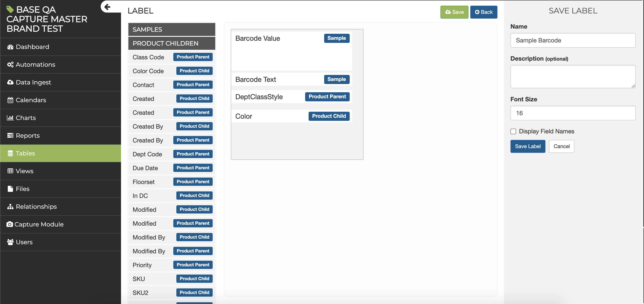The image size is (644, 304).
Task: Click the Users group icon
Action: point(10,242)
